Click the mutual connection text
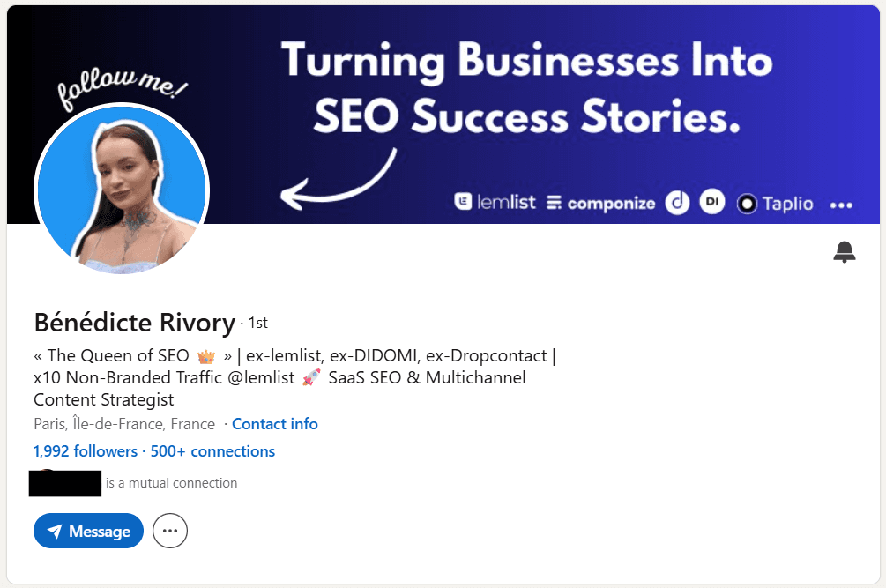 (x=171, y=483)
